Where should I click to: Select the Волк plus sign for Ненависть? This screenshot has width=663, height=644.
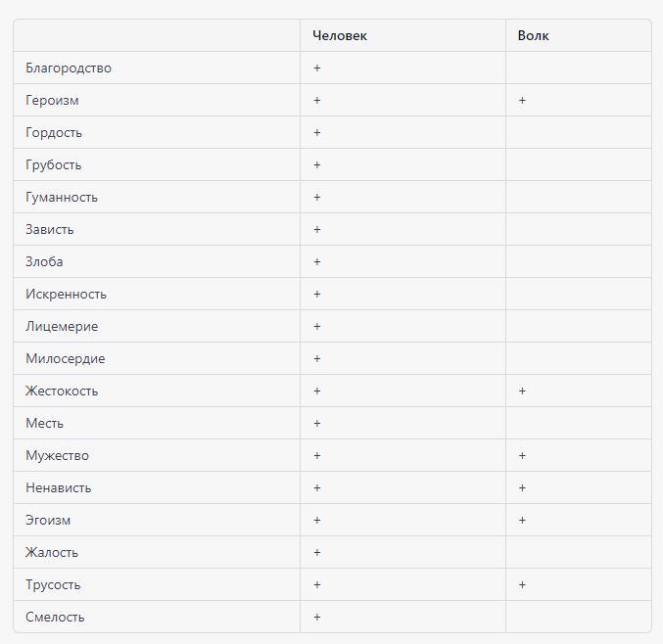pyautogui.click(x=523, y=488)
